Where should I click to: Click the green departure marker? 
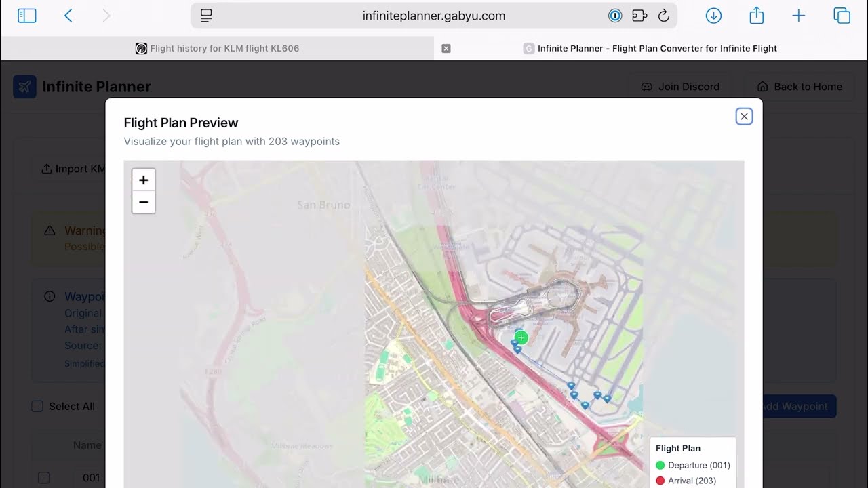click(521, 338)
